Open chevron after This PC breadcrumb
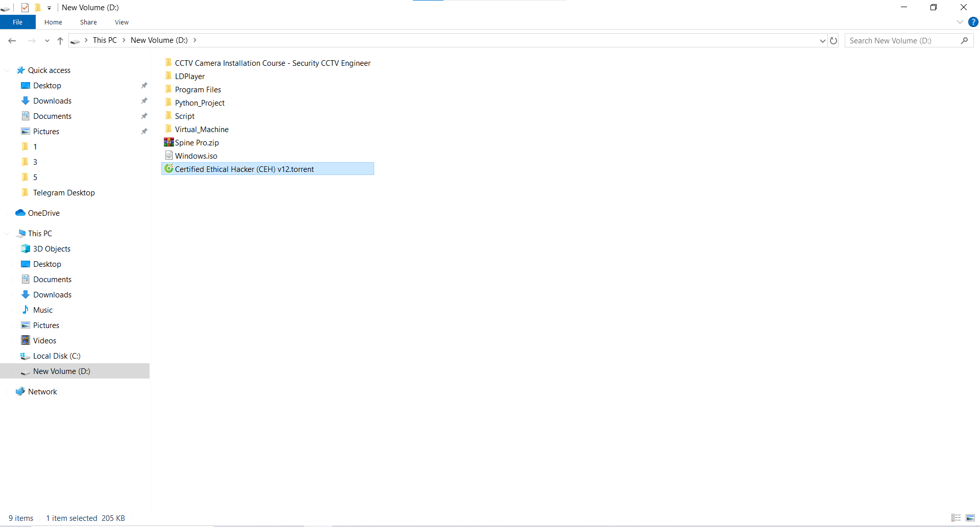The image size is (980, 527). 124,40
